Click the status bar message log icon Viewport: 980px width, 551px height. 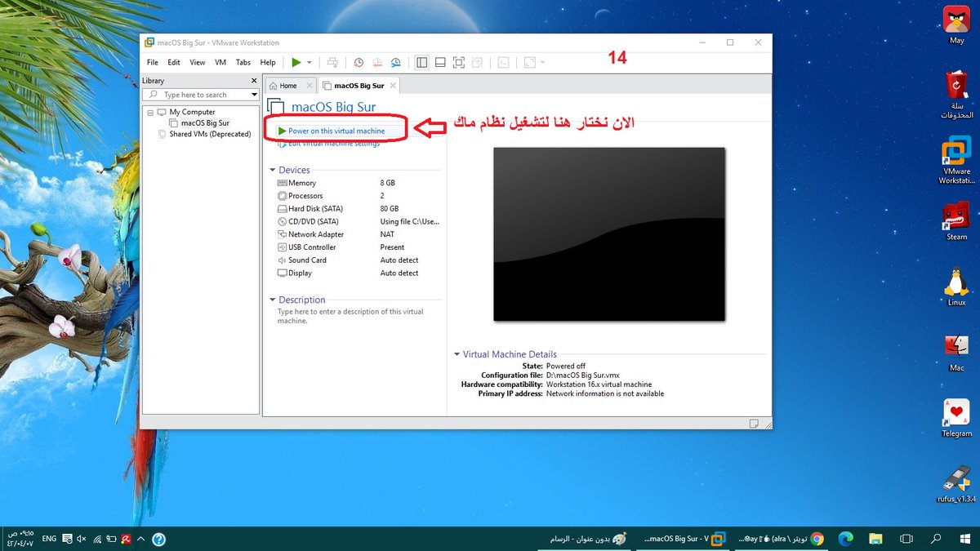(755, 423)
